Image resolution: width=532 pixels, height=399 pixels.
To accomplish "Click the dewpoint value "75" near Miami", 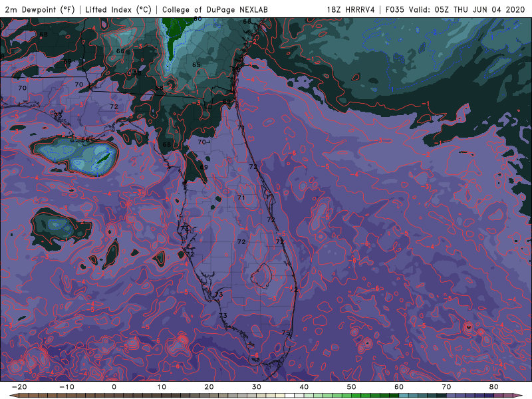I will [286, 333].
